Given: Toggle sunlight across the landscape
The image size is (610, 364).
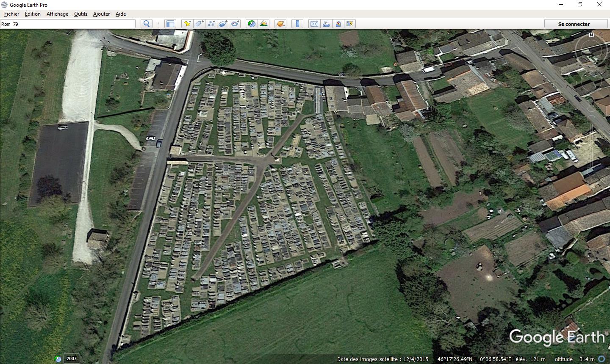Looking at the screenshot, I should (263, 24).
